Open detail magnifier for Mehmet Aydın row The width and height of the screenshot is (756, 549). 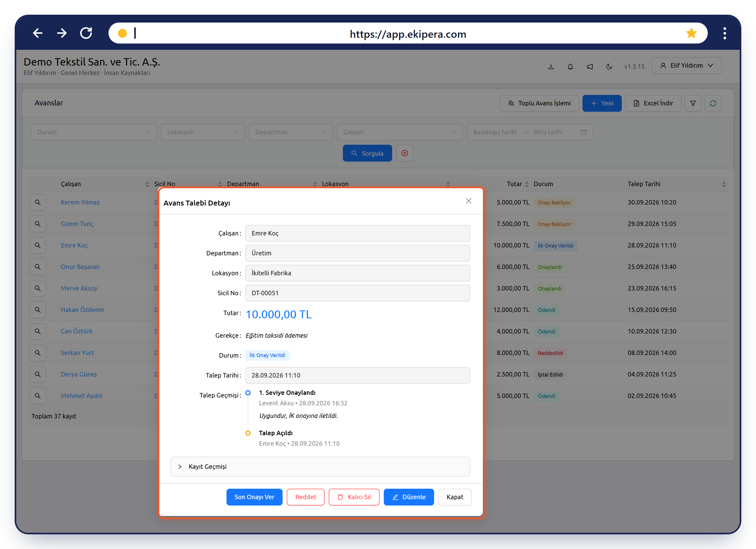[x=38, y=396]
